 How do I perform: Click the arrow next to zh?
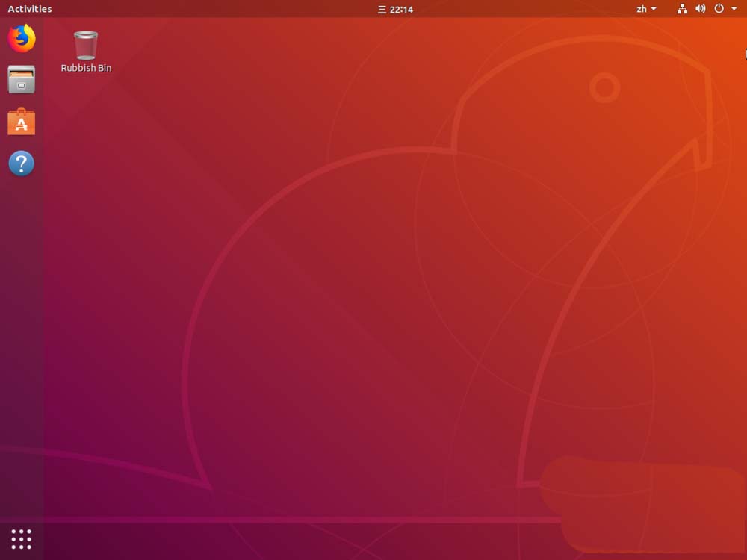(x=654, y=9)
